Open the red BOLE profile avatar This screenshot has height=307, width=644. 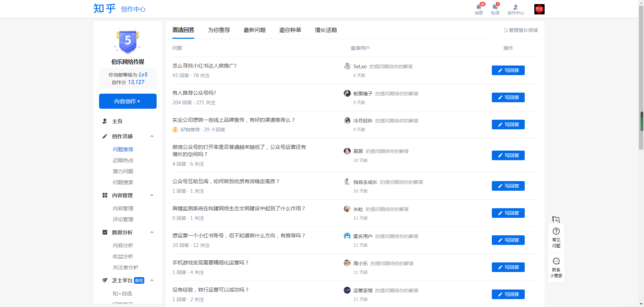click(x=539, y=9)
